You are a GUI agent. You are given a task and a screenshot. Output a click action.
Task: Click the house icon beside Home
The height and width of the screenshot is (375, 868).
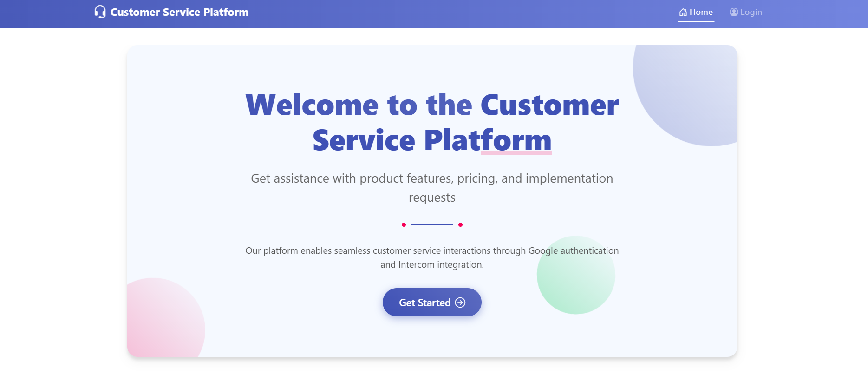coord(683,12)
